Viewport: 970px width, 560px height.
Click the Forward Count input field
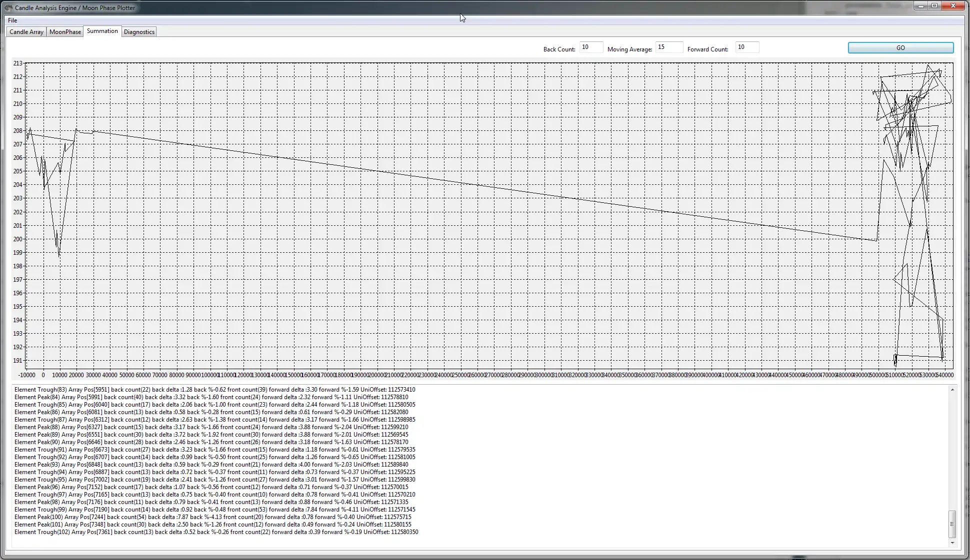[x=744, y=47]
